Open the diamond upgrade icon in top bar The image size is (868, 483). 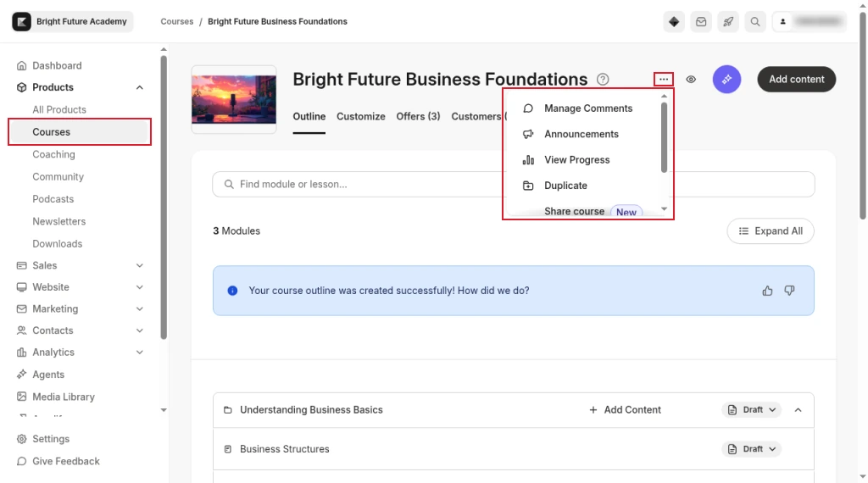(674, 21)
